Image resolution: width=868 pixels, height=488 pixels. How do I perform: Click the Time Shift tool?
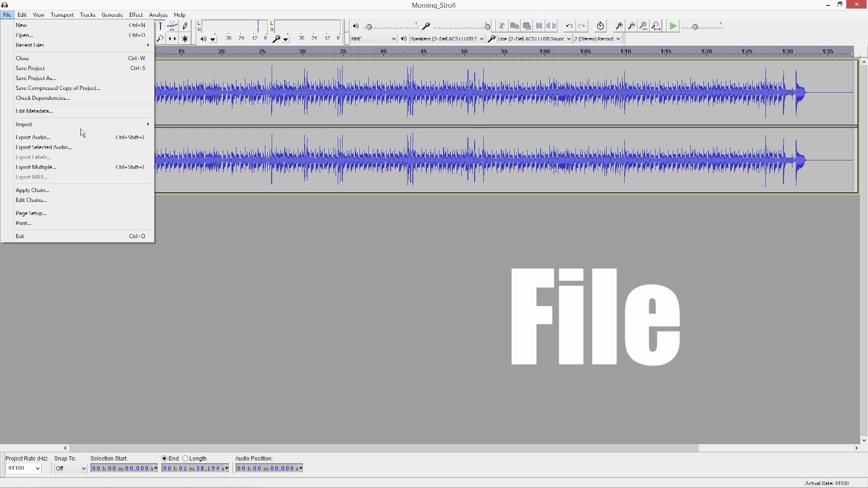tap(172, 38)
